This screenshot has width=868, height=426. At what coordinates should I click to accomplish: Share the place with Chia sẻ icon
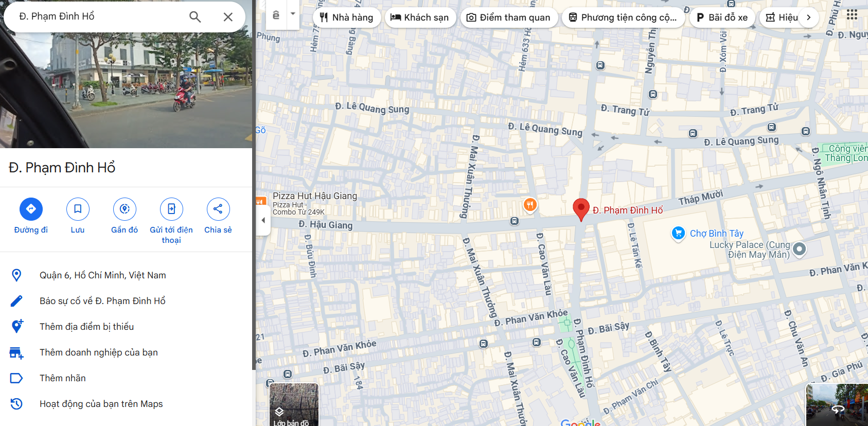(x=218, y=209)
